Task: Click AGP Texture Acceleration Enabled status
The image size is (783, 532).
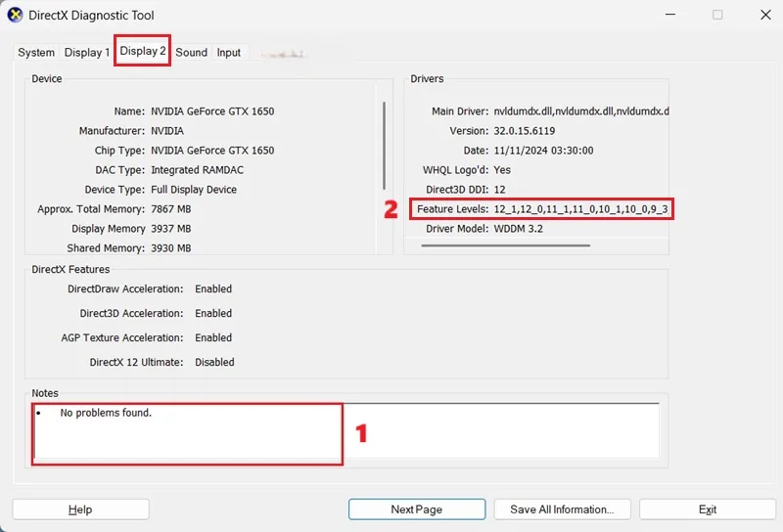Action: tap(213, 337)
